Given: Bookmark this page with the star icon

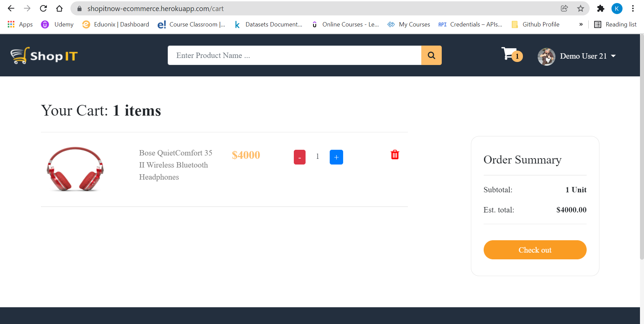Looking at the screenshot, I should click(x=581, y=8).
